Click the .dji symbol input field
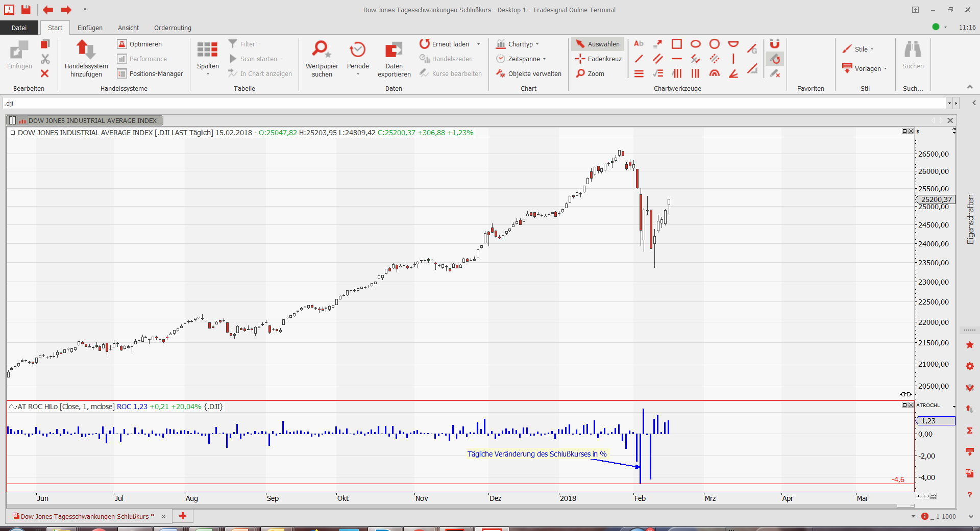The width and height of the screenshot is (980, 531). coord(474,104)
